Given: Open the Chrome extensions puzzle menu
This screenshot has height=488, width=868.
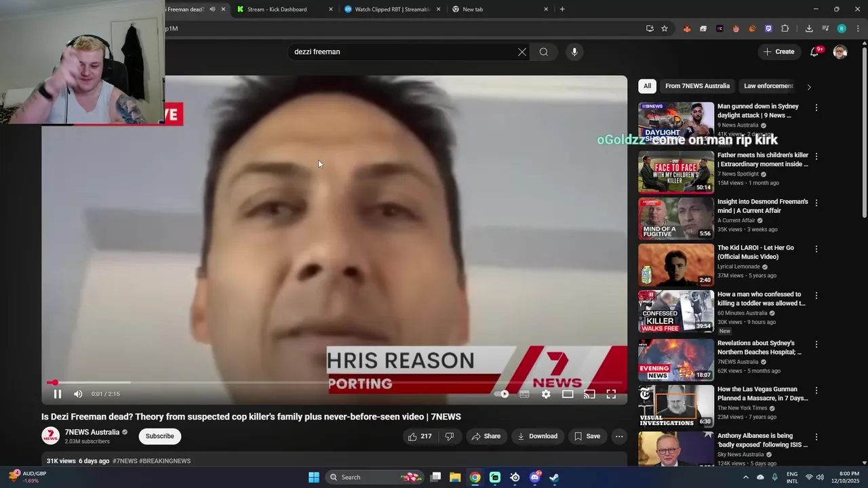Looking at the screenshot, I should [x=785, y=28].
